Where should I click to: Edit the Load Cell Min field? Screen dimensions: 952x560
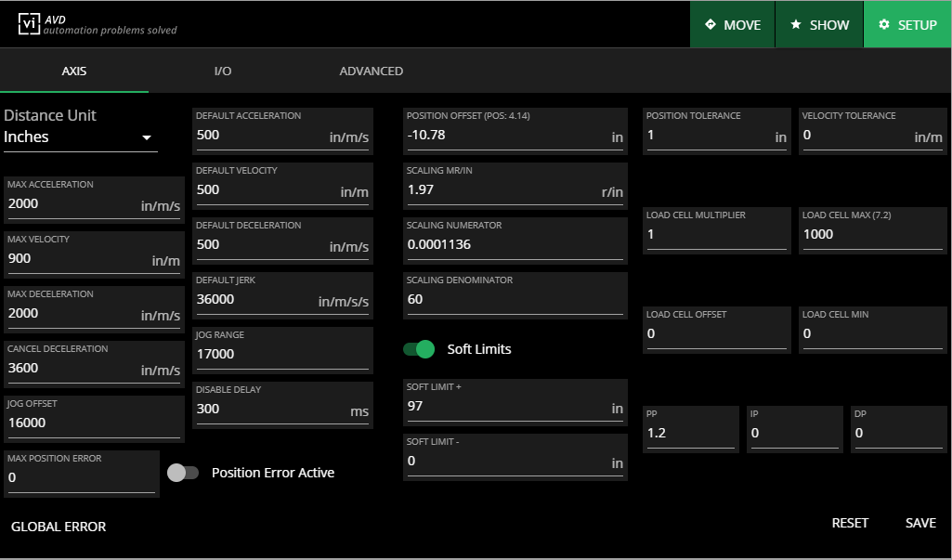[873, 331]
